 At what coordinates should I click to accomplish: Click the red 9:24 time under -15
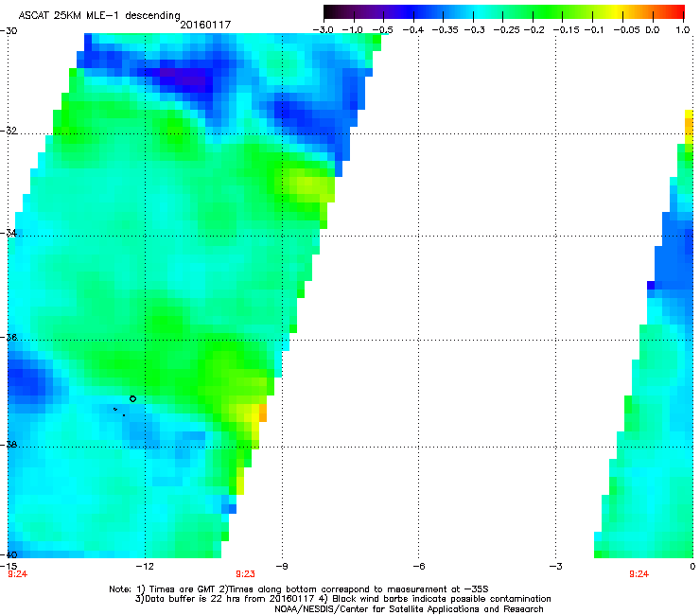(17, 574)
